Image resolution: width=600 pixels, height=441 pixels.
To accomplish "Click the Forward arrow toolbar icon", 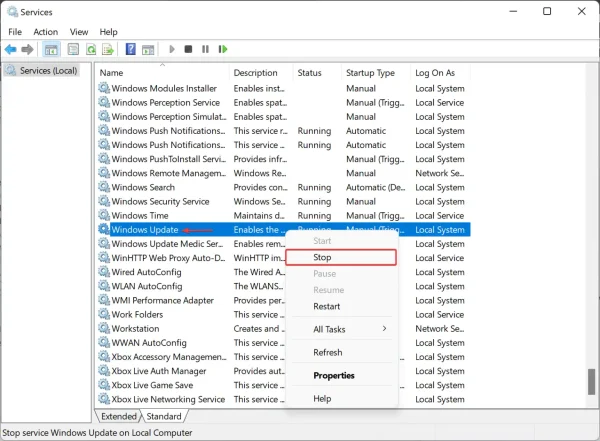I will click(27, 49).
